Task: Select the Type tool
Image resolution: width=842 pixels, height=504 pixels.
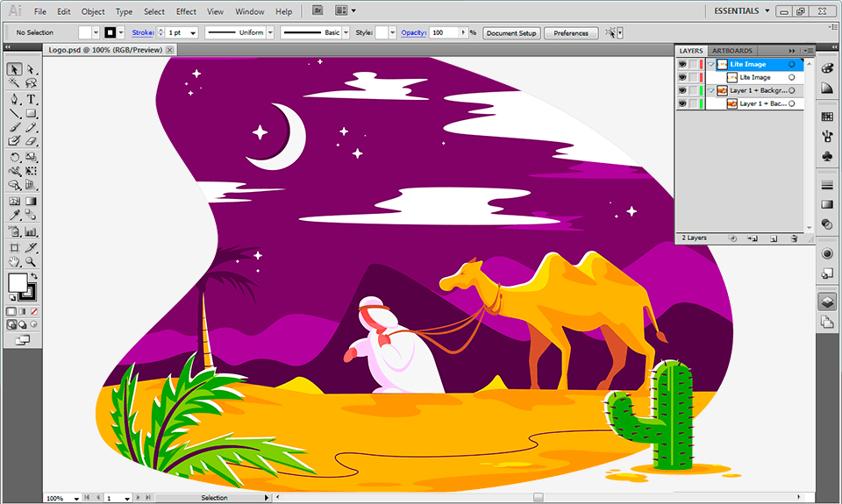Action: click(x=32, y=99)
